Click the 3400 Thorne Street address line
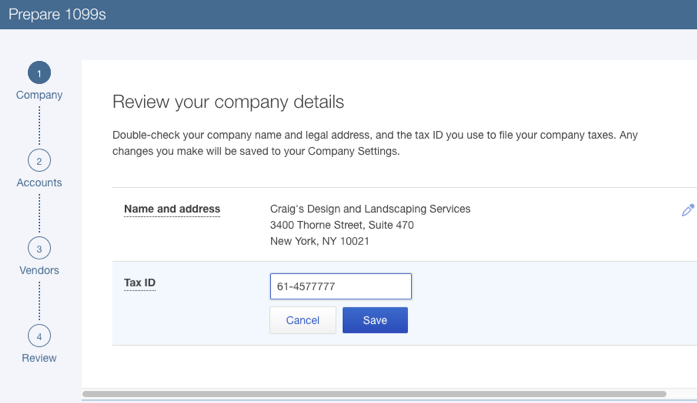The height and width of the screenshot is (403, 697). tap(342, 225)
